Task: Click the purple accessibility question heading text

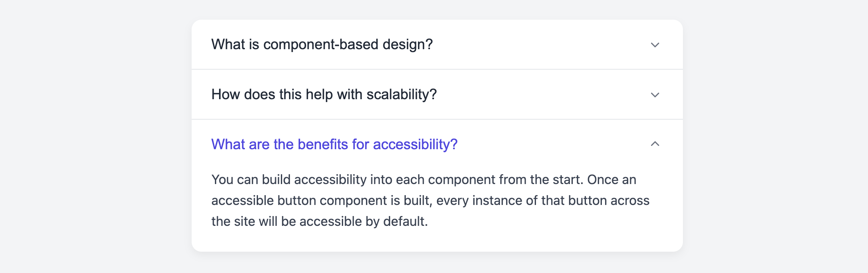Action: tap(335, 144)
